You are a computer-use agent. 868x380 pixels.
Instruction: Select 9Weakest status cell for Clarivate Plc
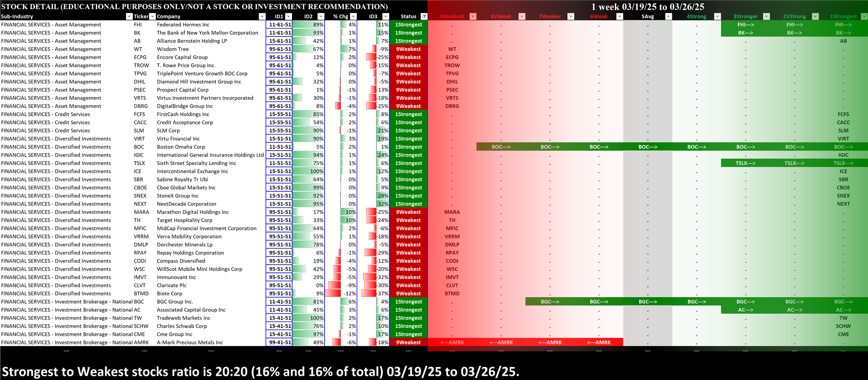point(408,285)
